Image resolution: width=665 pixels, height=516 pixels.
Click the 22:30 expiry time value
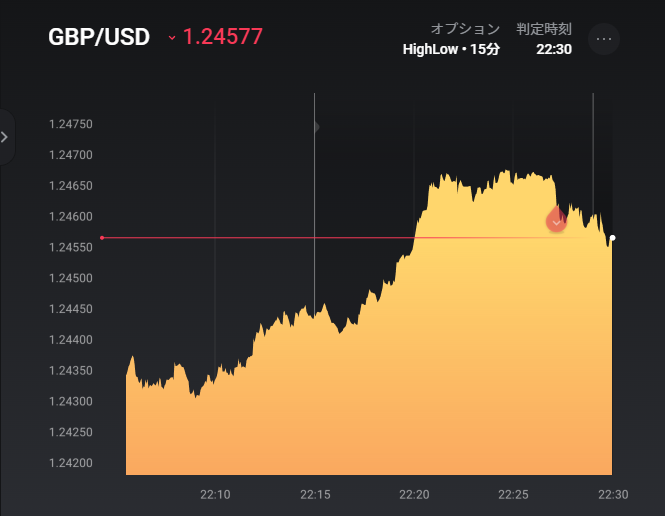pos(554,49)
